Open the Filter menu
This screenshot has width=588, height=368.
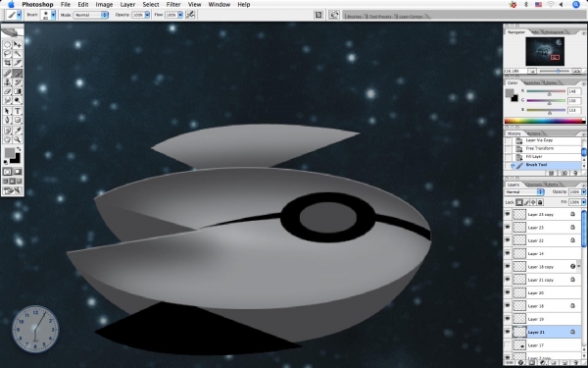pos(173,5)
